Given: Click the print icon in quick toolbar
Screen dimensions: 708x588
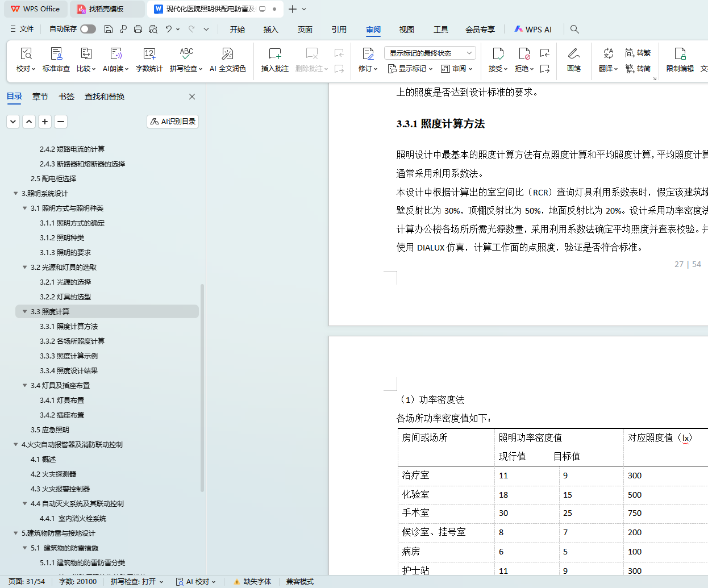Looking at the screenshot, I should [138, 29].
